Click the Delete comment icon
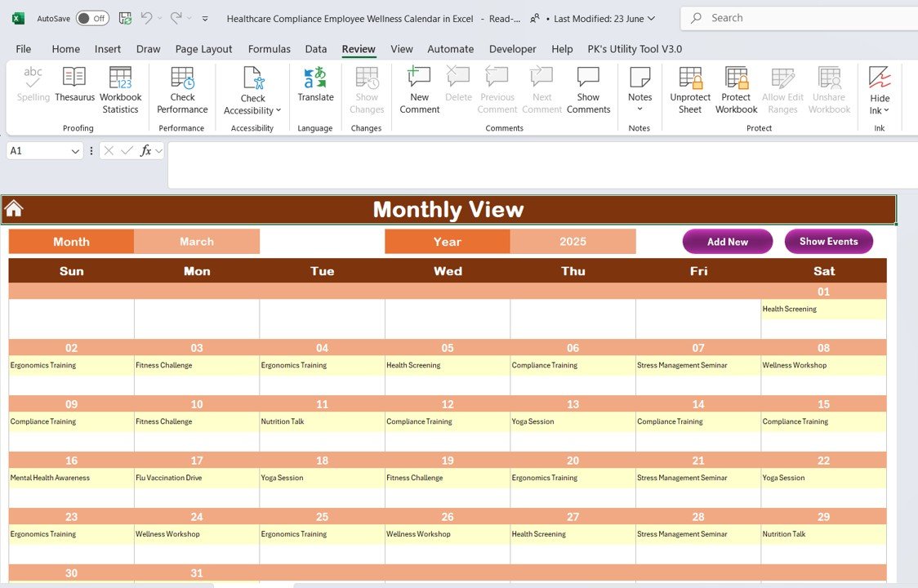918x588 pixels. (x=458, y=77)
